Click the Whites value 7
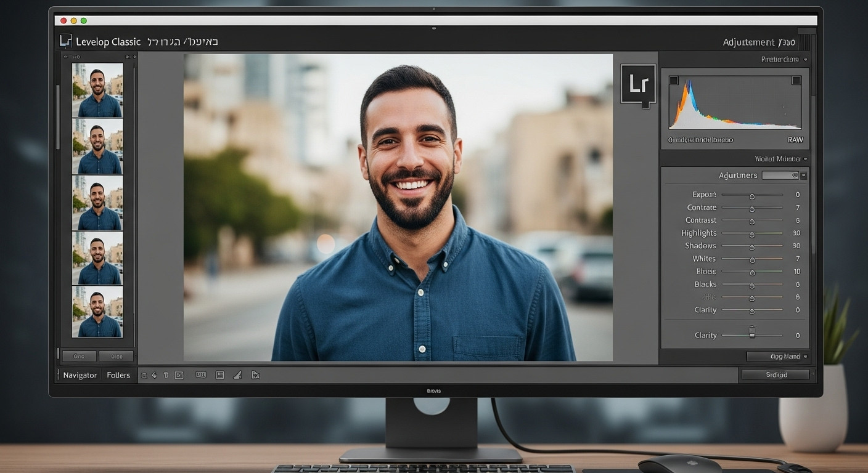868x473 pixels. coord(798,259)
